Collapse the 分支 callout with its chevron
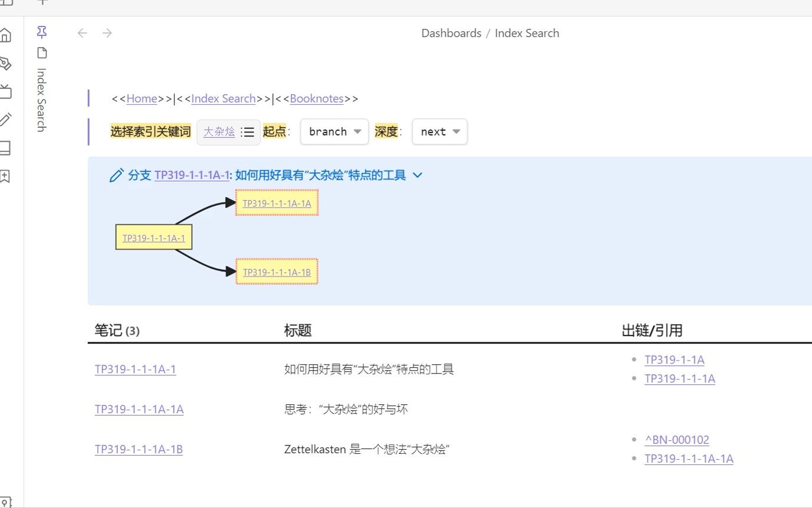 tap(417, 175)
